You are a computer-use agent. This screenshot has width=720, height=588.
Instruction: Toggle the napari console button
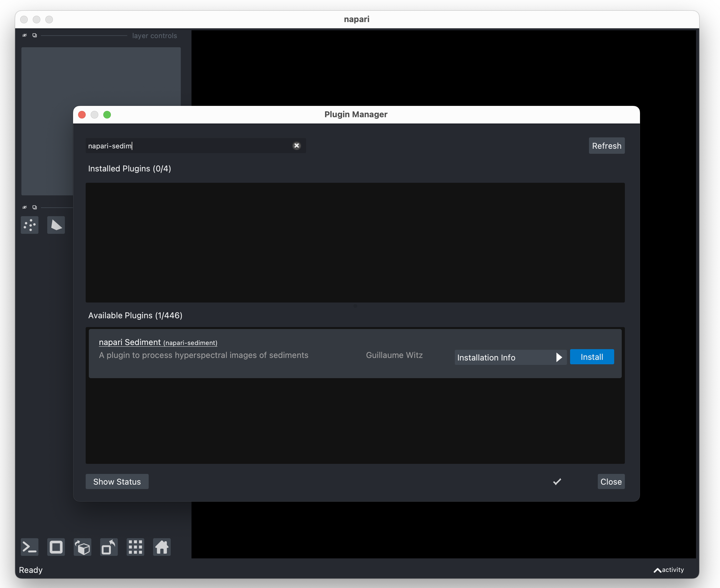coord(30,547)
